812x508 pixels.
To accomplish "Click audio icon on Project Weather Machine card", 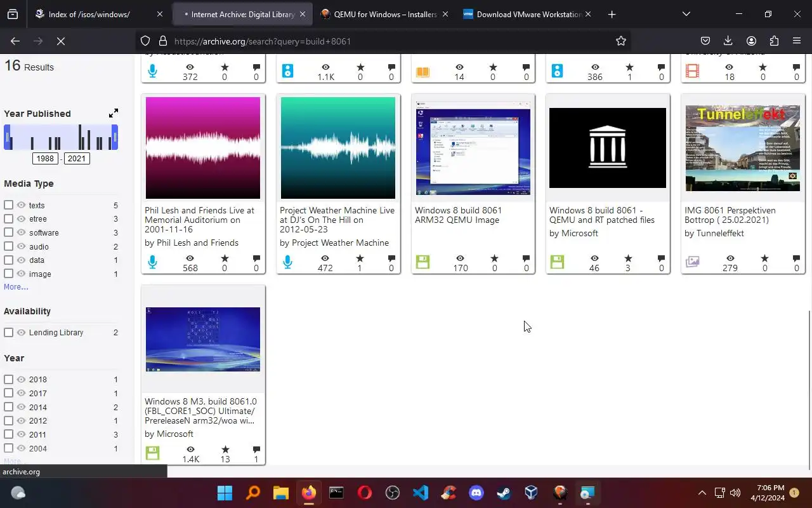I will pos(287,262).
